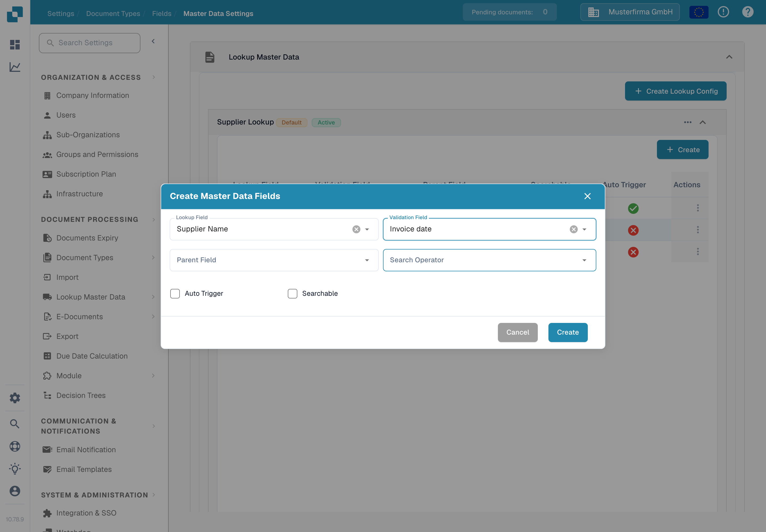The width and height of the screenshot is (766, 532).
Task: Click the Pending documents counter
Action: point(509,12)
